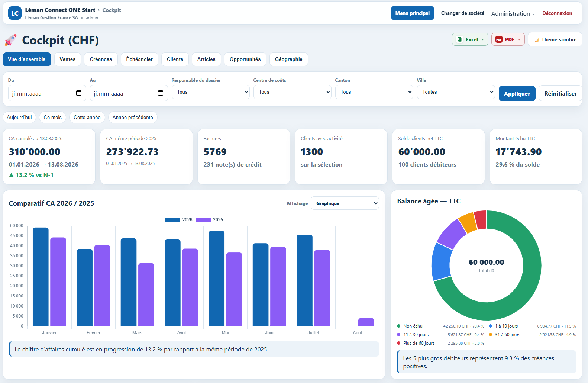The height and width of the screenshot is (383, 588).
Task: Expand the Affichage Graphique dropdown
Action: pyautogui.click(x=345, y=203)
